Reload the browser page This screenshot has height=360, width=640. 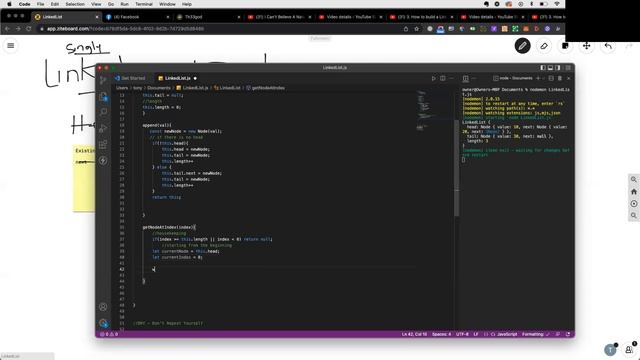tap(29, 29)
